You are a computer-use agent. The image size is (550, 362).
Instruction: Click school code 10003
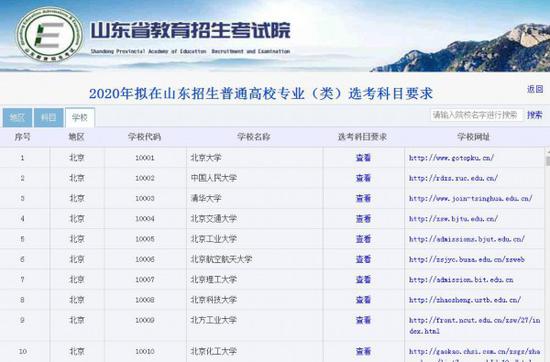pyautogui.click(x=145, y=199)
